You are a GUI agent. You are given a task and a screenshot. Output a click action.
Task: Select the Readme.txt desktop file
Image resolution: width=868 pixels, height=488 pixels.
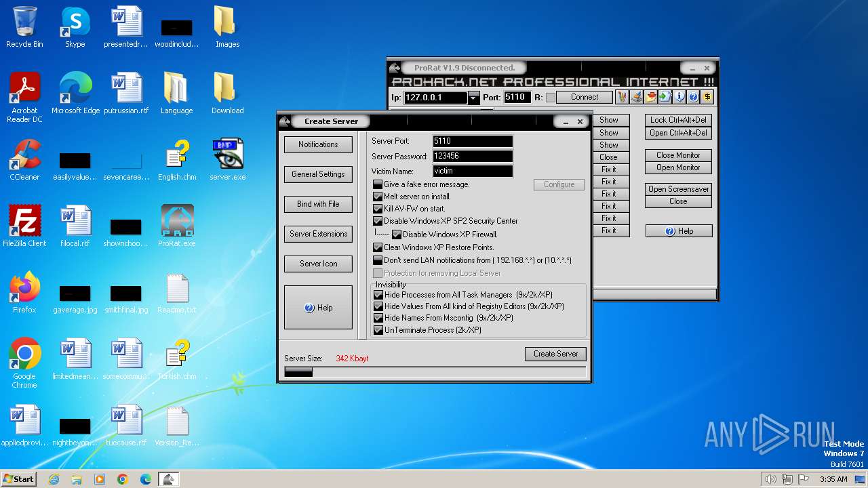pyautogui.click(x=177, y=293)
